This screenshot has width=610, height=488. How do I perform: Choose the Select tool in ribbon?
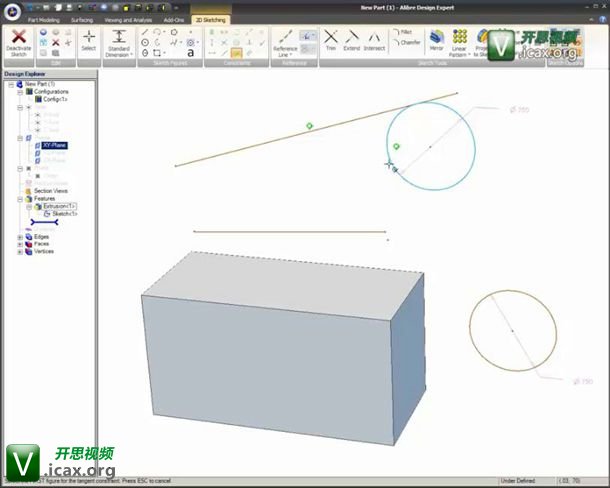(89, 41)
